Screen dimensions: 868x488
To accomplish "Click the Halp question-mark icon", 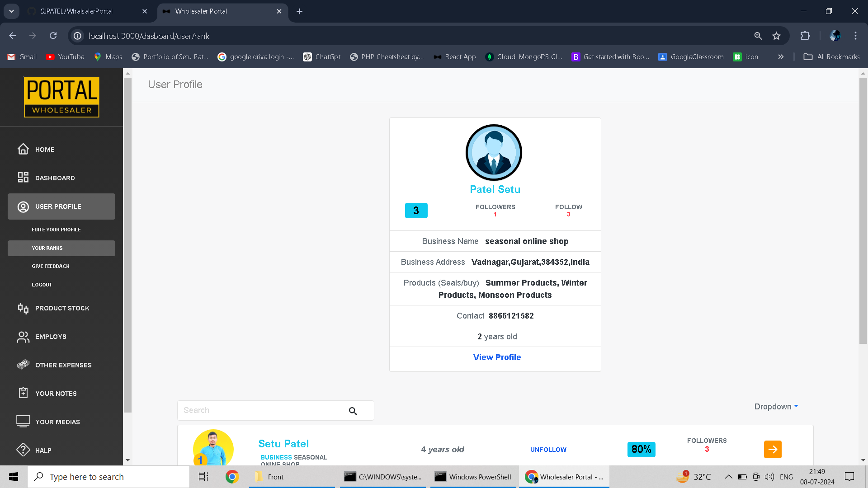I will [23, 450].
